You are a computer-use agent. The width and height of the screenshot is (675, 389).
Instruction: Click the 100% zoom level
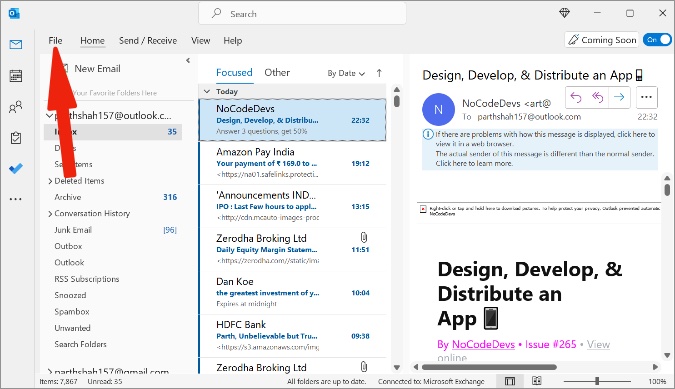click(657, 381)
